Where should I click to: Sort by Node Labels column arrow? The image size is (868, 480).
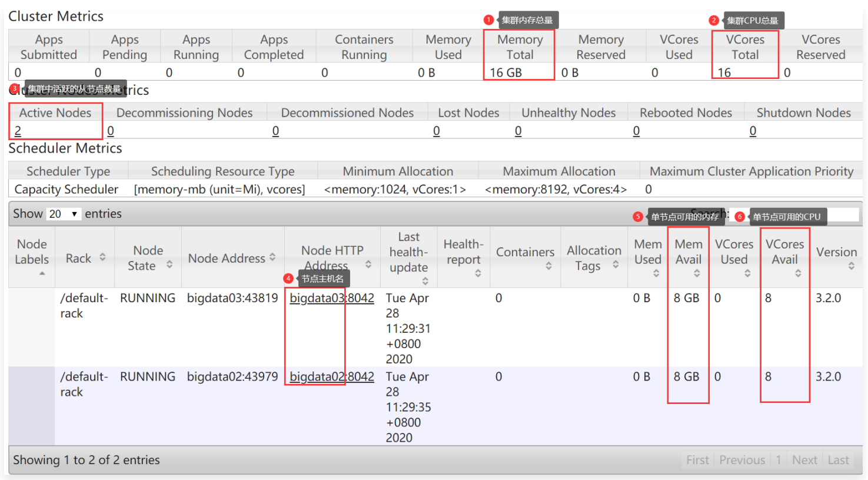[x=42, y=273]
